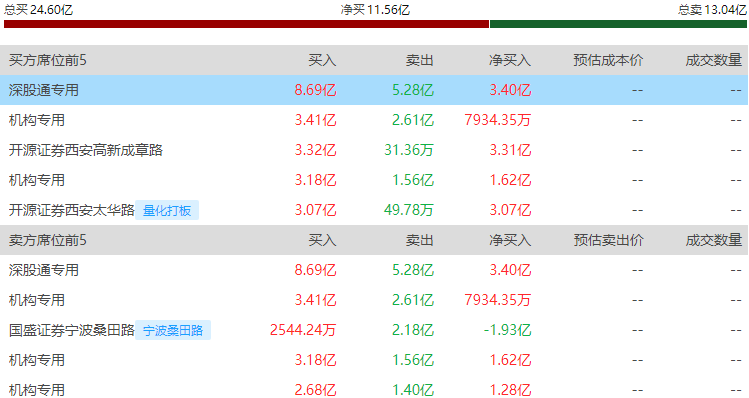Select 开源证券西安高新成章路 seat name
Viewport: 749px width, 398px height.
[86, 150]
